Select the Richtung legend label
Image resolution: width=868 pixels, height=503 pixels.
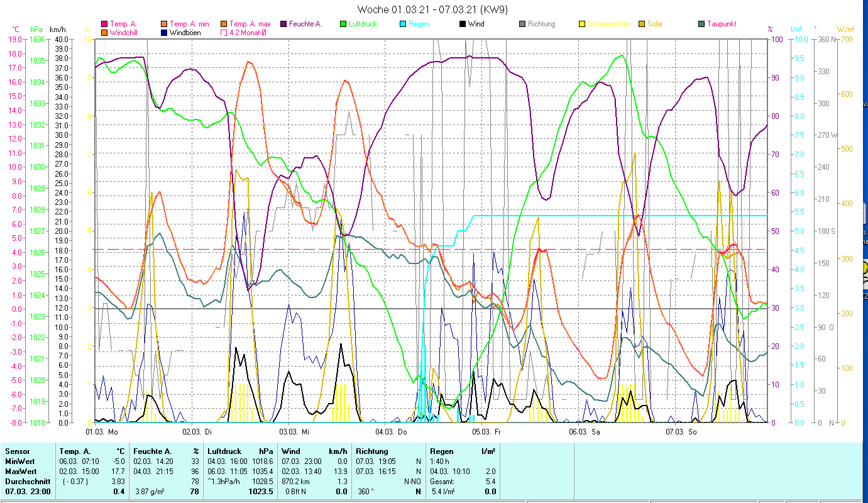pos(542,24)
